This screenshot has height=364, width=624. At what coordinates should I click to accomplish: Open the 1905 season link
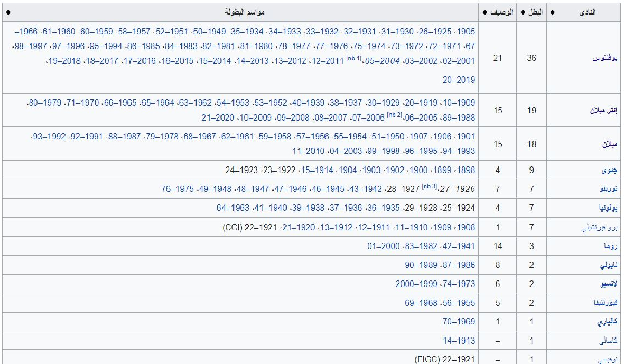466,32
